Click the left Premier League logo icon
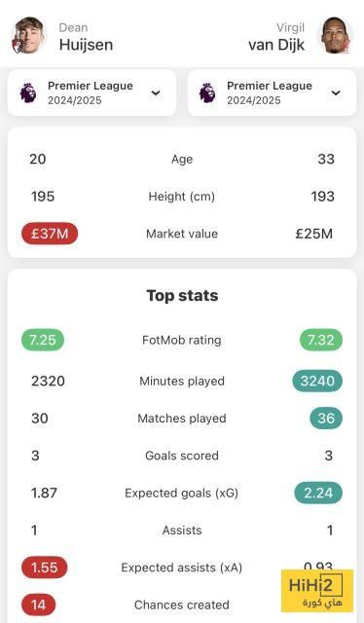The height and width of the screenshot is (623, 364). pos(28,92)
